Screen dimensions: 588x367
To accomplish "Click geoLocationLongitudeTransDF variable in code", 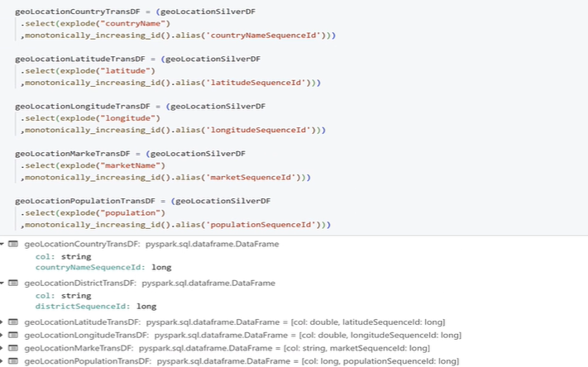I will tap(83, 107).
